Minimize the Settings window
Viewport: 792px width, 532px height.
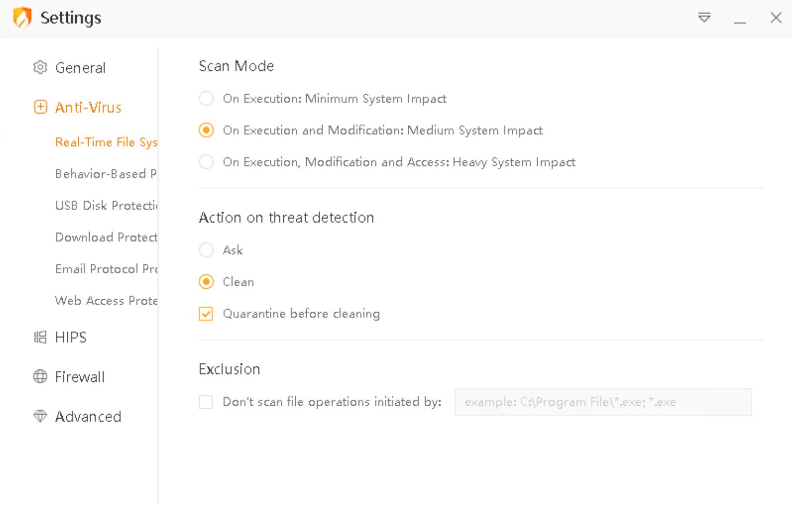(740, 19)
